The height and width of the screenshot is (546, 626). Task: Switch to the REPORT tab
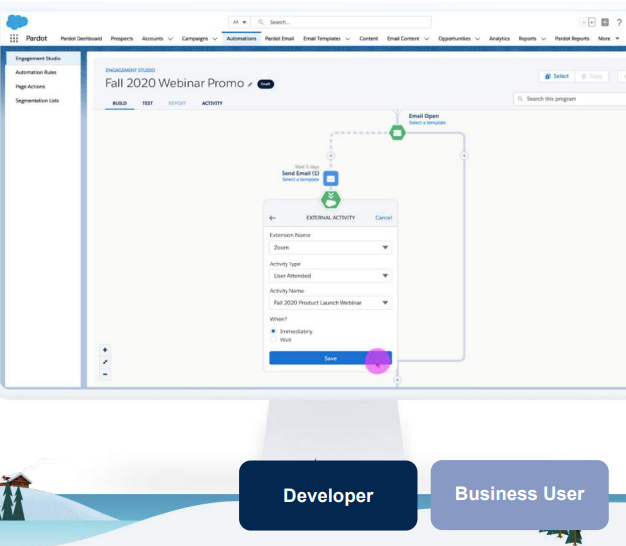pos(177,103)
